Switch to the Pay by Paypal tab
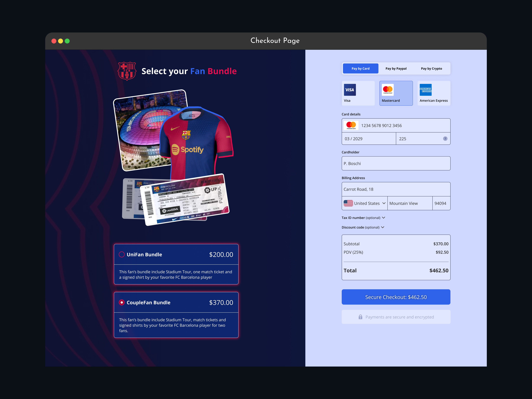The width and height of the screenshot is (532, 399). (396, 68)
